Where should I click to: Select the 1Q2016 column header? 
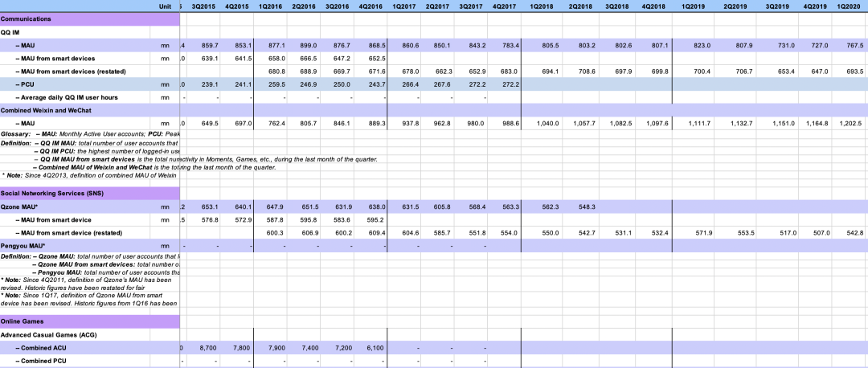click(271, 6)
